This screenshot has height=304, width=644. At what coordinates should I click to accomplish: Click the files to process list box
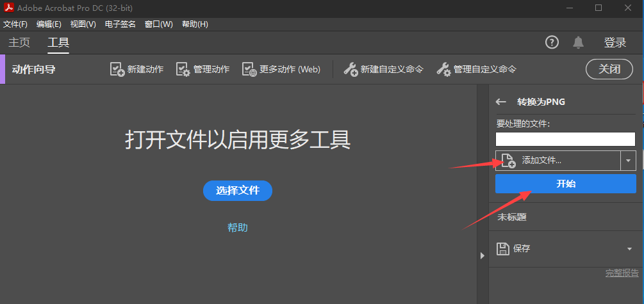565,139
